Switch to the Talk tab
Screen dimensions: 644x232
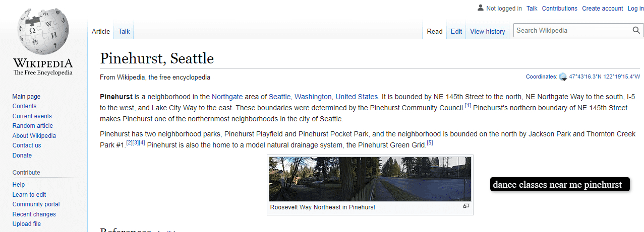click(124, 31)
